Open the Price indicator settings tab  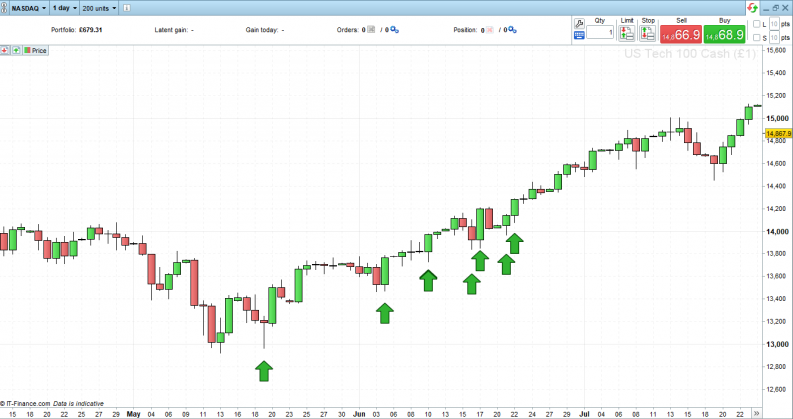pyautogui.click(x=34, y=49)
